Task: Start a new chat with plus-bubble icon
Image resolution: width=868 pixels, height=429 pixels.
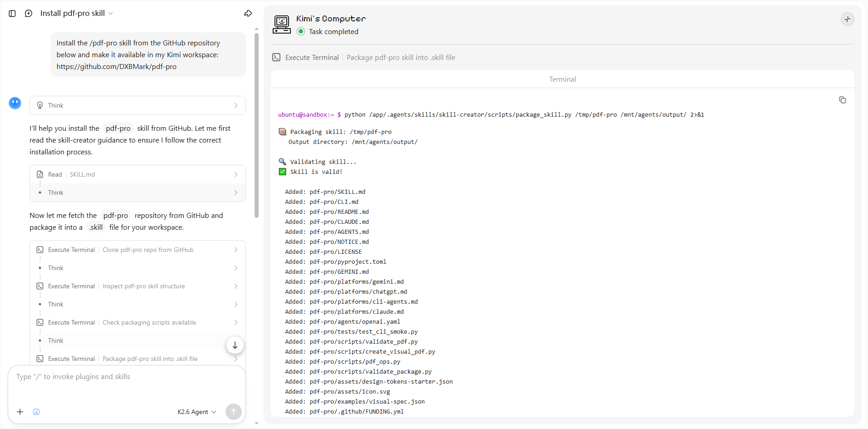Action: 29,14
